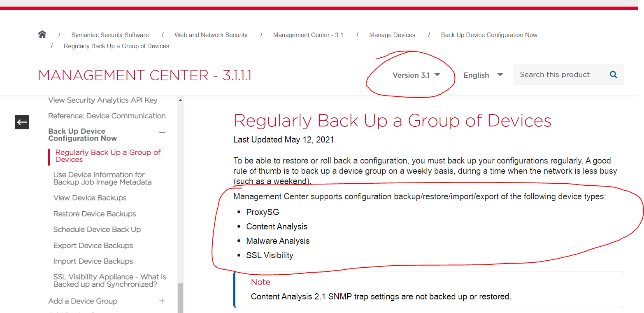Open SSL Visibility Appliance What is Backed up topic
644x313 pixels.
tap(109, 280)
